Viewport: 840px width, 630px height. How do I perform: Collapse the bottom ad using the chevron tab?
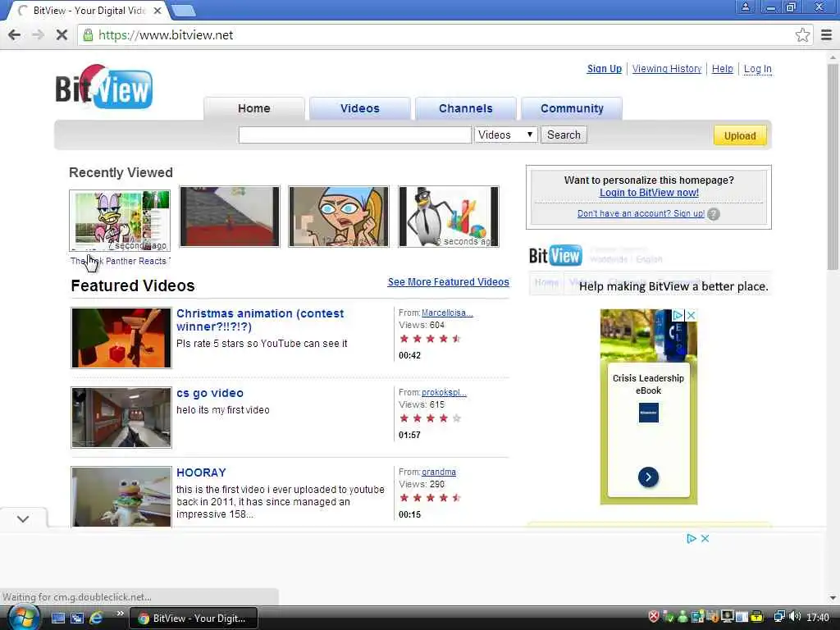point(23,518)
